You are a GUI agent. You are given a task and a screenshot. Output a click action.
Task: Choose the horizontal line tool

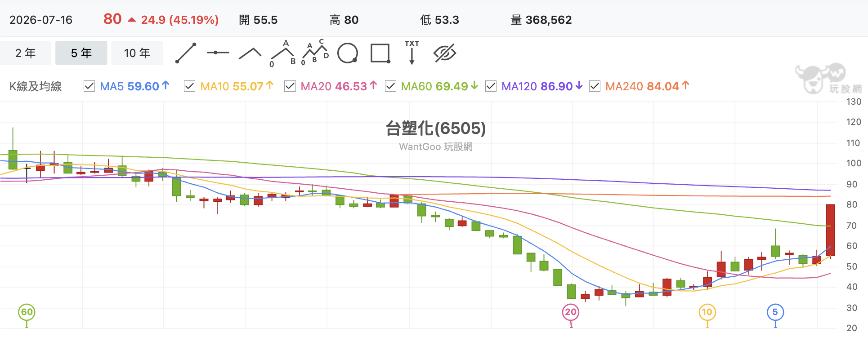coord(218,53)
